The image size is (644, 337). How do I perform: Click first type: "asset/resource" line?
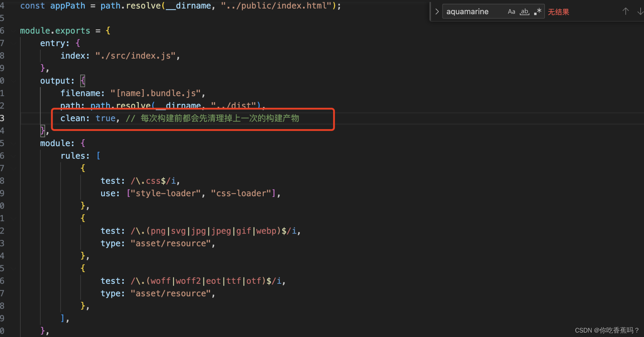coord(158,243)
